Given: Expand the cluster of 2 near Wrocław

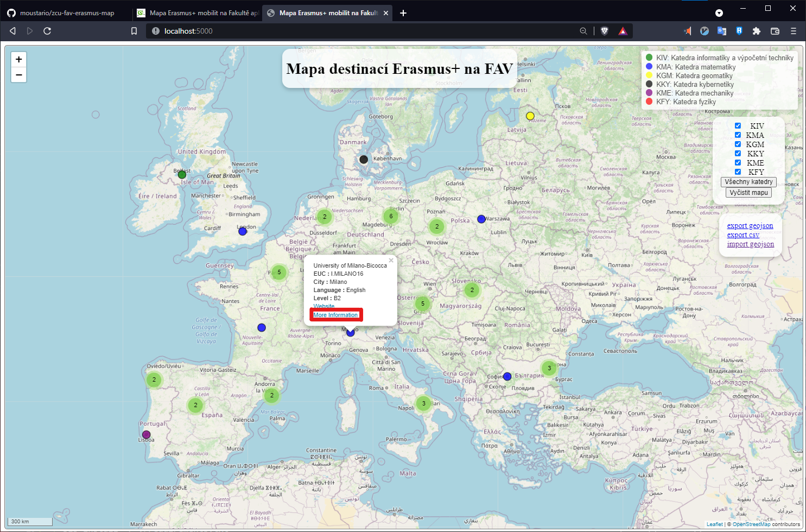Looking at the screenshot, I should tap(437, 227).
